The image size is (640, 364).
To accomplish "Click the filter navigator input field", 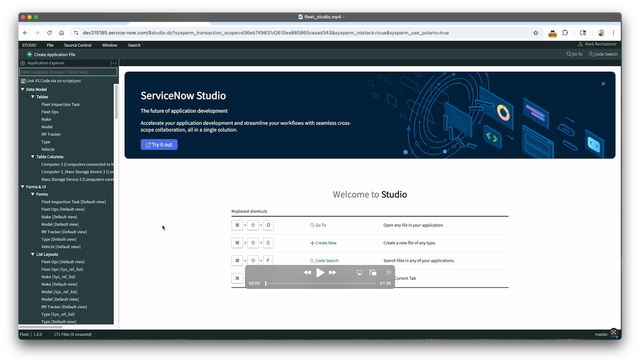I will click(68, 71).
